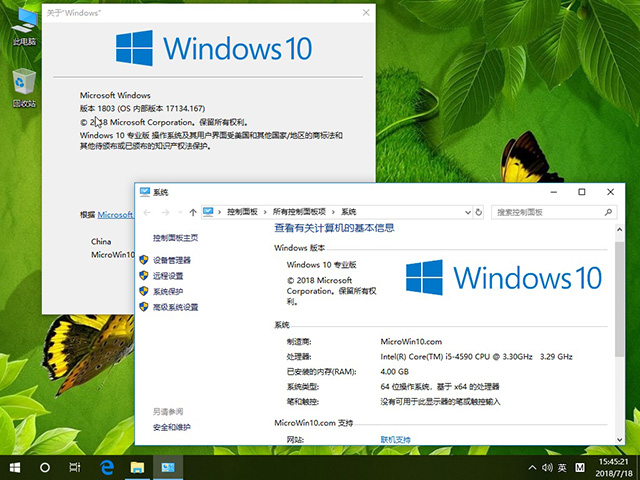Click shield icon beside 系统保护
Screen dimensions: 640x480
point(144,291)
